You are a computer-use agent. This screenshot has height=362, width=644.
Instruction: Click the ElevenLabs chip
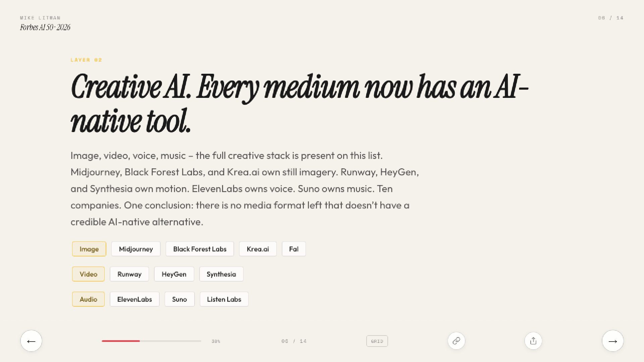point(135,299)
